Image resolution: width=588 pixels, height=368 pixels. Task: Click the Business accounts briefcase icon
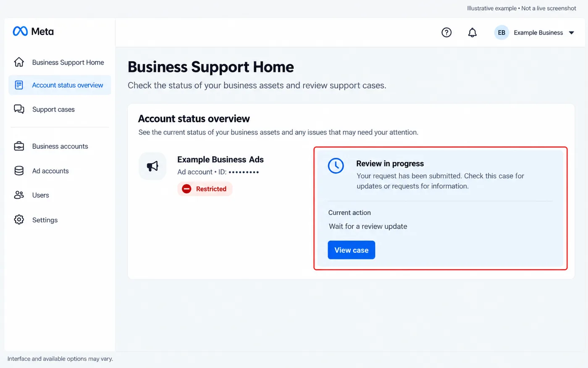coord(19,146)
